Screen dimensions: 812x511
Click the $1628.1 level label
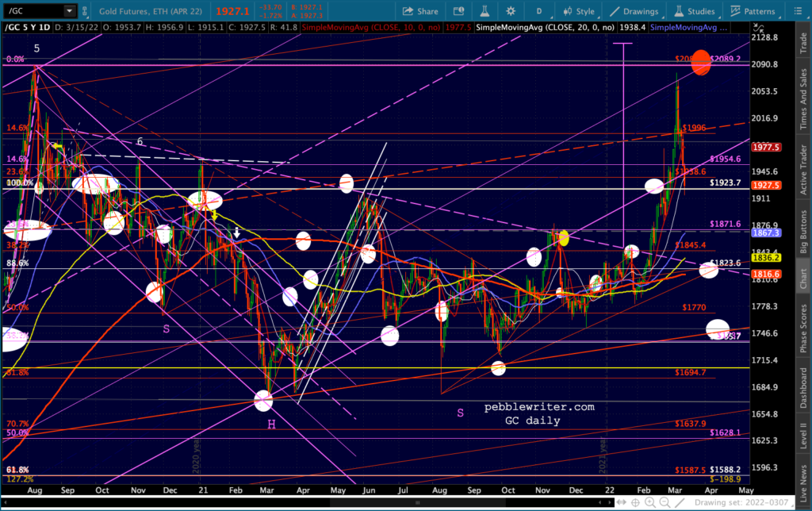(x=725, y=432)
